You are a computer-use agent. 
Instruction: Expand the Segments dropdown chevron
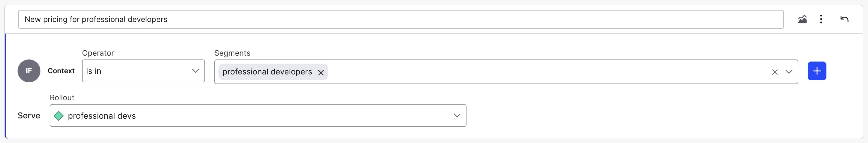(789, 72)
